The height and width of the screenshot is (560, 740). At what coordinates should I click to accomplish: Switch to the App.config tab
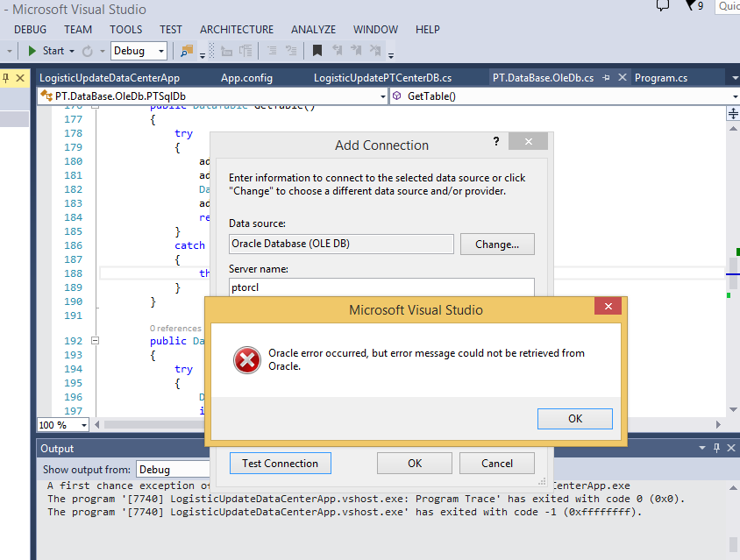pyautogui.click(x=247, y=78)
